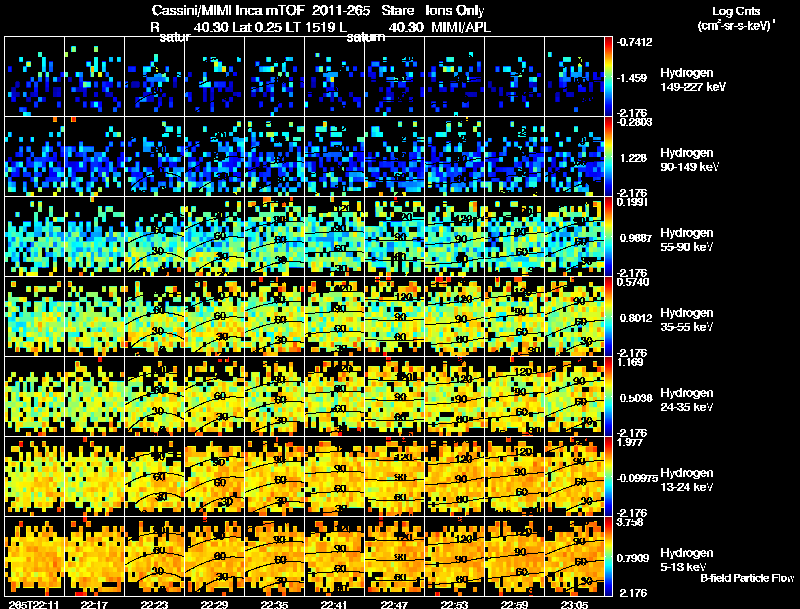Open the 35-55 keV image at 23:05
This screenshot has height=609, width=800.
point(575,317)
